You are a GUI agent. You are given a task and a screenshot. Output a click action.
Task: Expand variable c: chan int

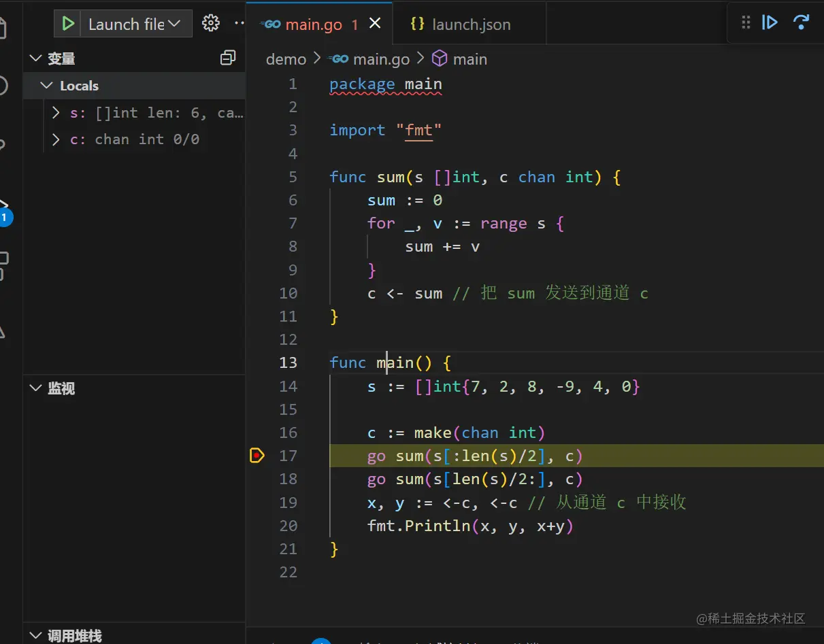[56, 139]
